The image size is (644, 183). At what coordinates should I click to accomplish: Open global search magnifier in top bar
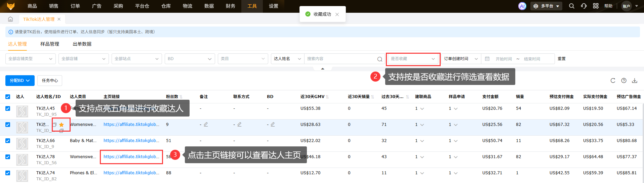click(x=571, y=6)
